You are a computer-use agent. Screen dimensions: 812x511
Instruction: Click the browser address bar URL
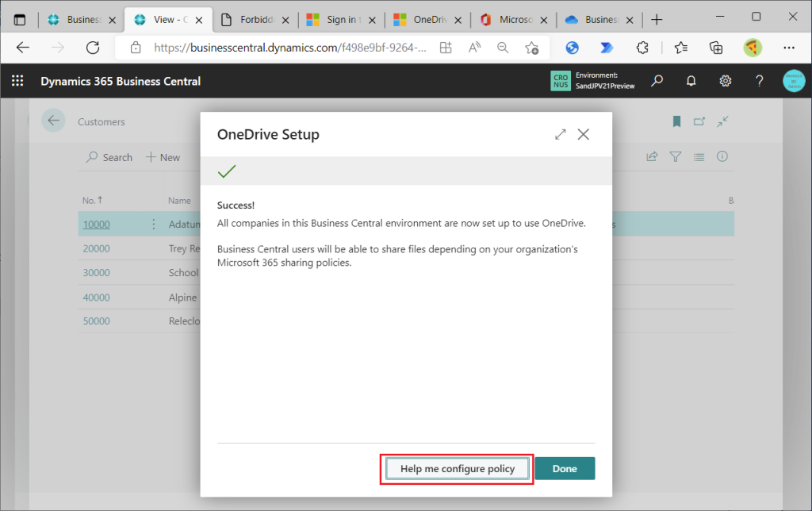click(x=290, y=48)
